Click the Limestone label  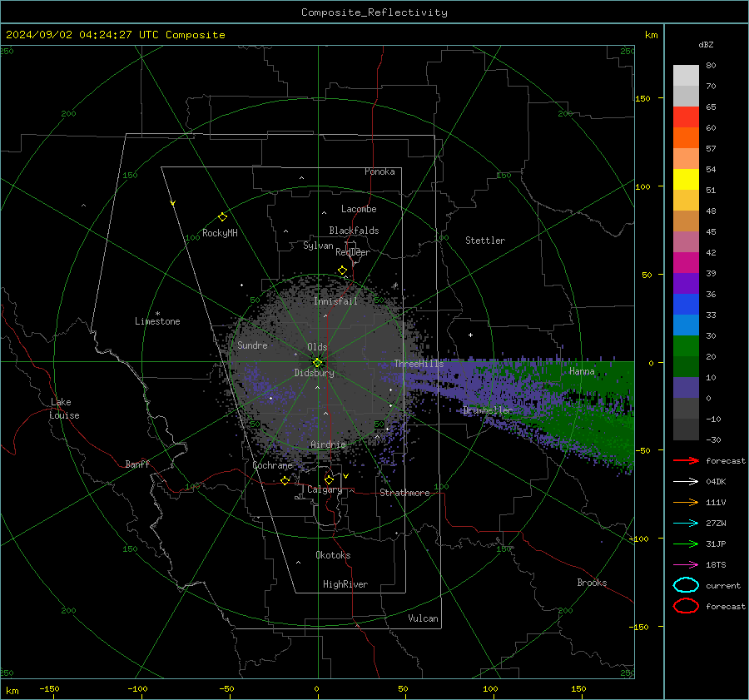click(157, 321)
